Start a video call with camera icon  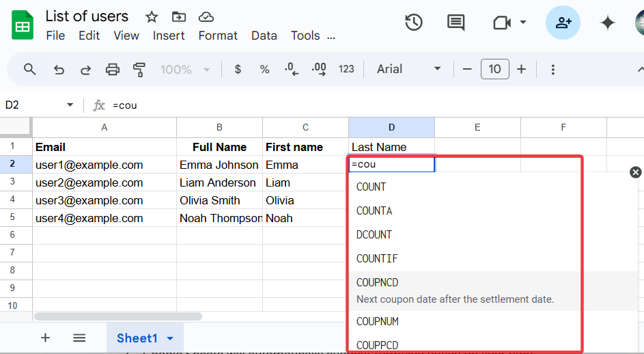(x=501, y=22)
